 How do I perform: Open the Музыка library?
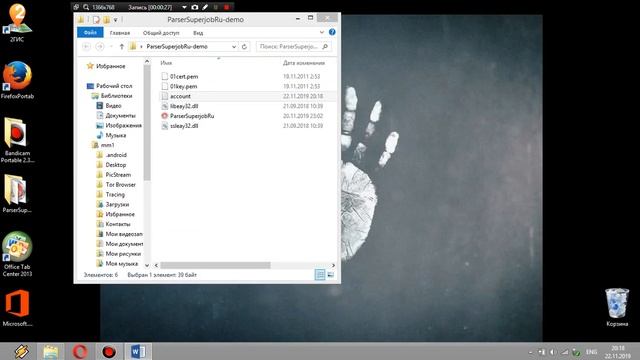tap(116, 135)
